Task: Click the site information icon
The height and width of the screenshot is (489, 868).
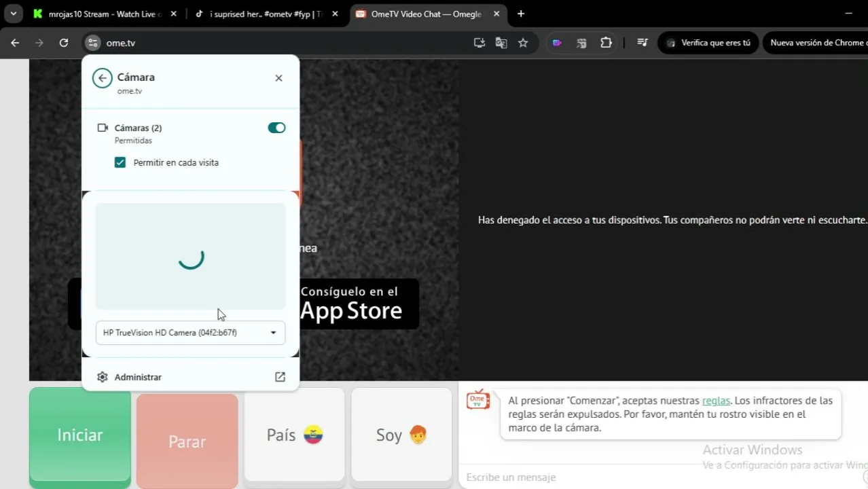Action: point(92,43)
